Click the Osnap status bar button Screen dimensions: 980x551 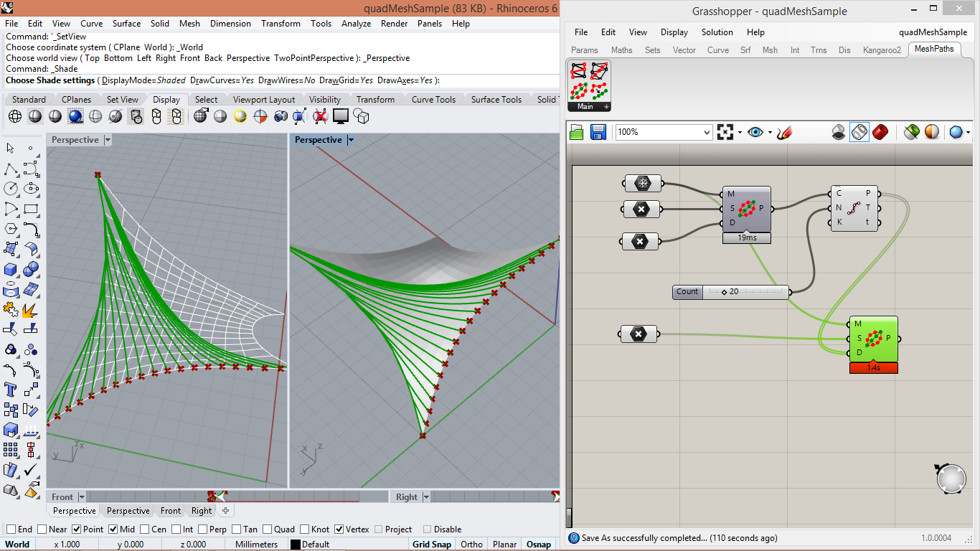[539, 545]
